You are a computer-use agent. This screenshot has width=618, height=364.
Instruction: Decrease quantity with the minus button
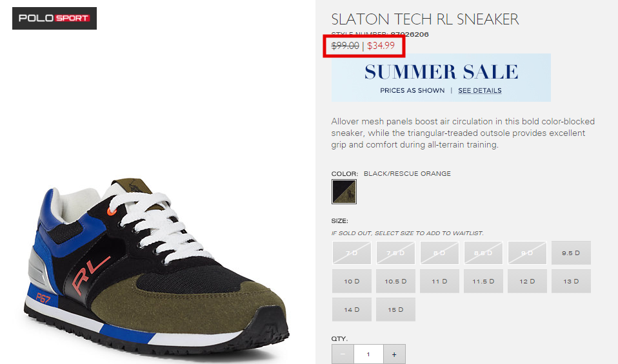[x=343, y=354]
